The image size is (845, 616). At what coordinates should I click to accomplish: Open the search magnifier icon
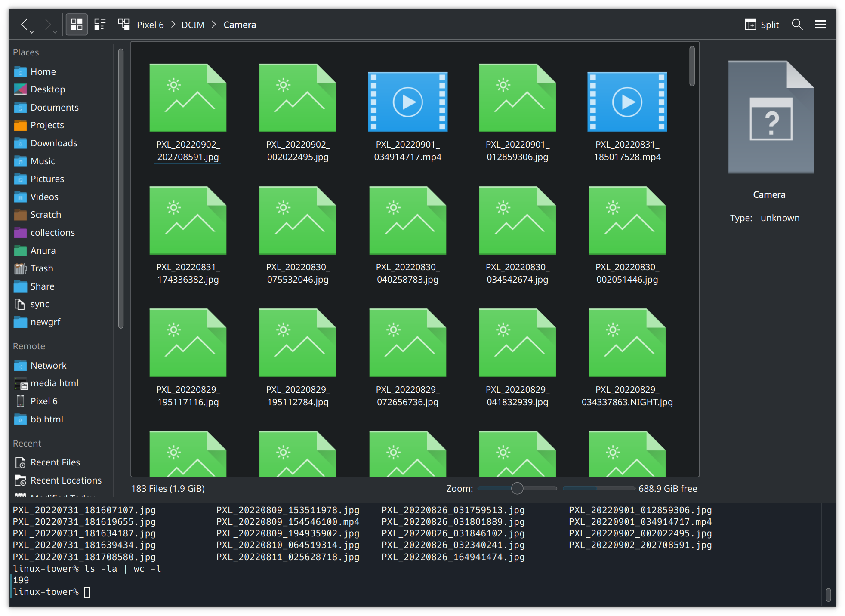797,25
